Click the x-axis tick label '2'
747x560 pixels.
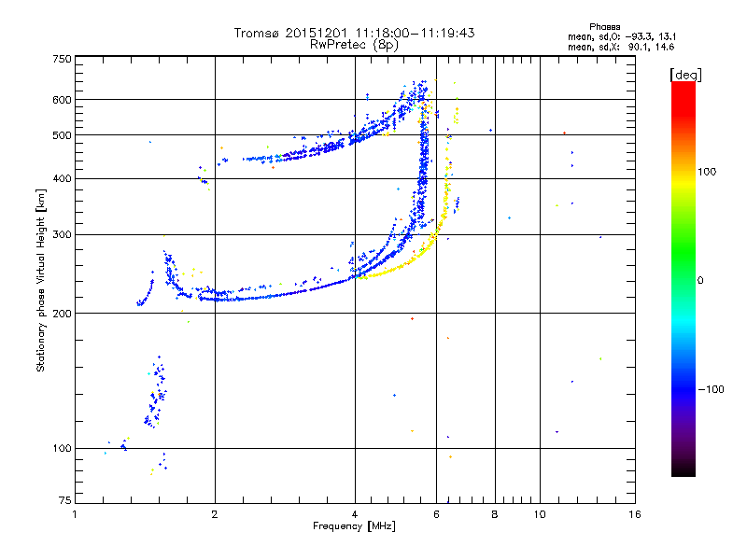[215, 514]
